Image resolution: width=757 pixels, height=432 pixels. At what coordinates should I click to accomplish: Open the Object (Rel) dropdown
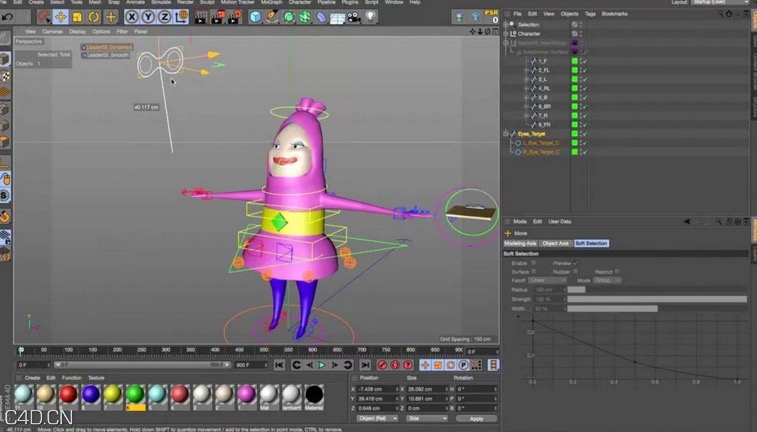tap(378, 418)
